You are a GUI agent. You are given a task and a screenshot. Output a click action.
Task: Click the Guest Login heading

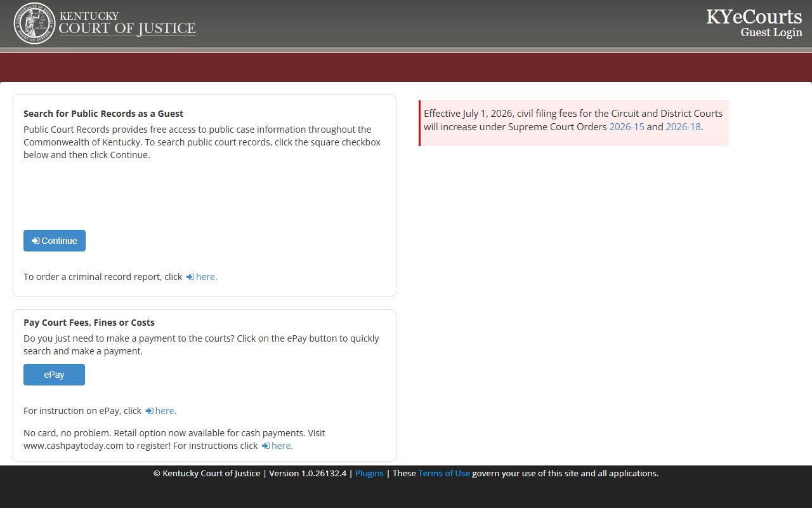click(x=771, y=32)
